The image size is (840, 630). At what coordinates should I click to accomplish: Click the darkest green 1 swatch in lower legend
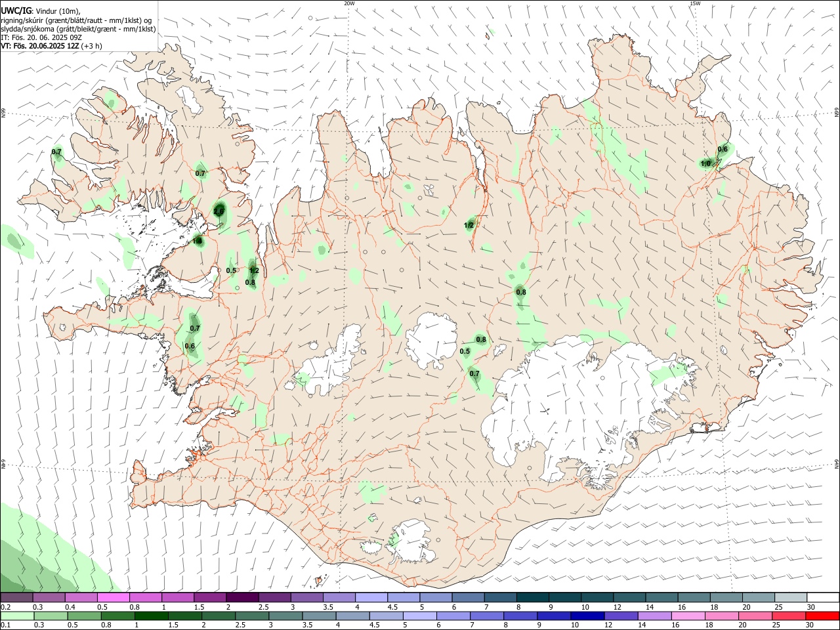[152, 616]
